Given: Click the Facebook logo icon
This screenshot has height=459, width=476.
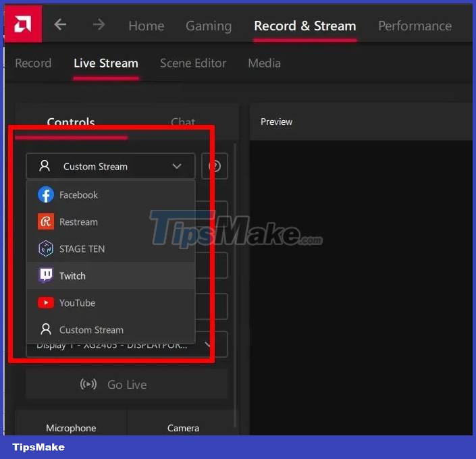Looking at the screenshot, I should (x=46, y=194).
